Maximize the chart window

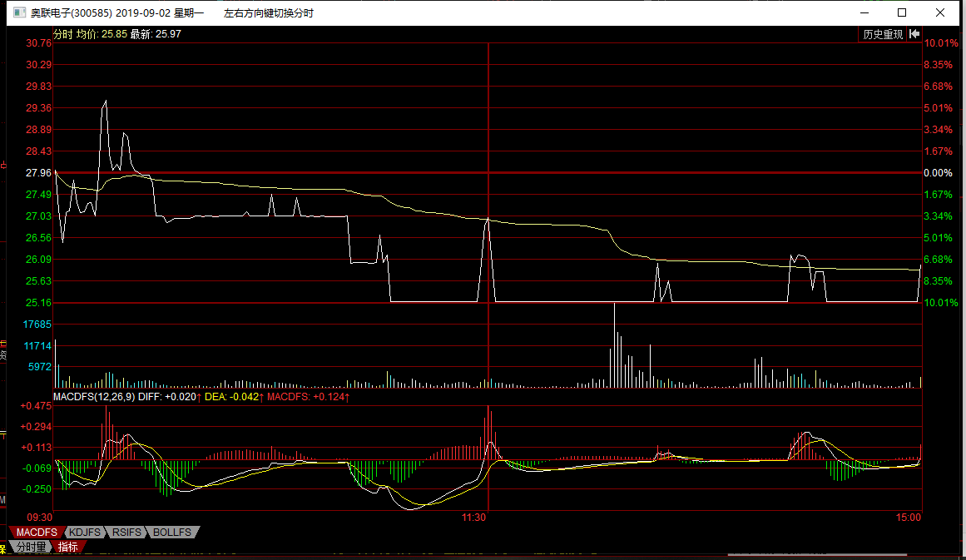click(902, 13)
